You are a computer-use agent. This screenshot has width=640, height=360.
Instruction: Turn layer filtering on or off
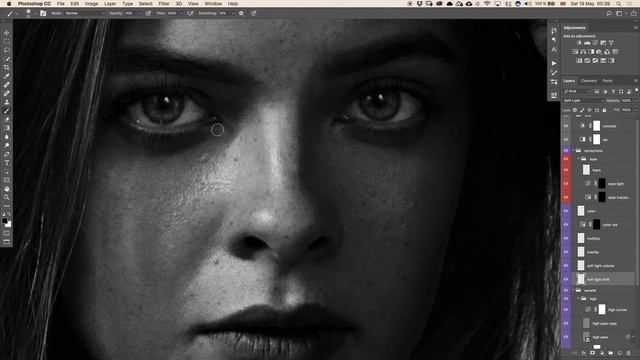pyautogui.click(x=636, y=91)
